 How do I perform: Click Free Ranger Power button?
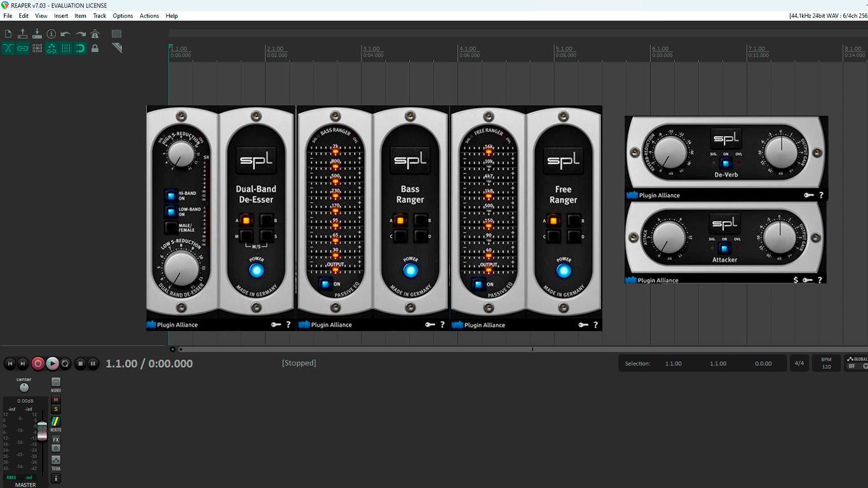tap(564, 271)
